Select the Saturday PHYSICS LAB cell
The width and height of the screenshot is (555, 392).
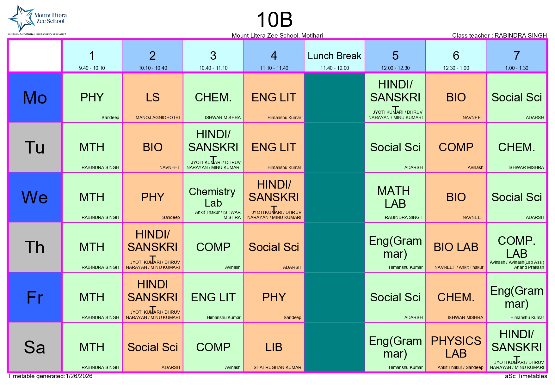click(456, 347)
